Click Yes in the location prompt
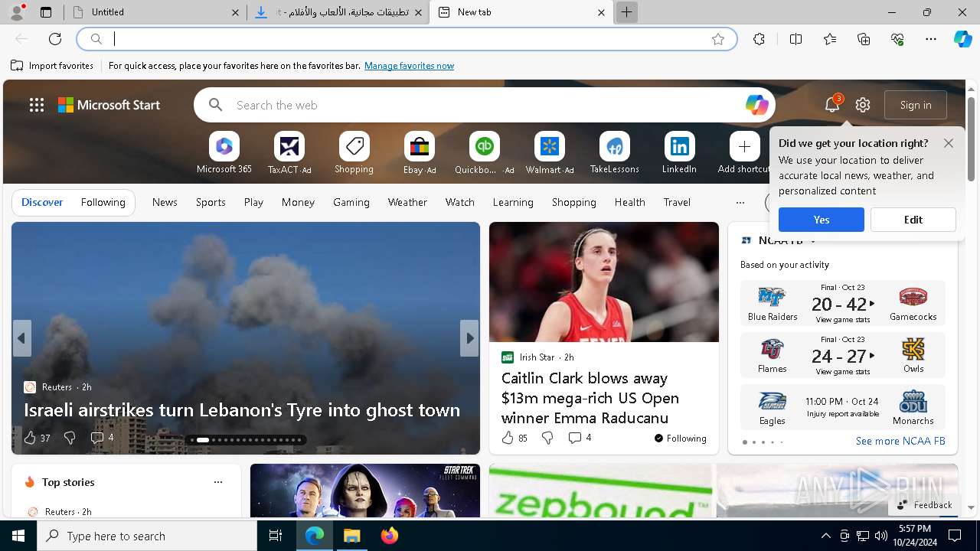The height and width of the screenshot is (551, 980). (822, 220)
